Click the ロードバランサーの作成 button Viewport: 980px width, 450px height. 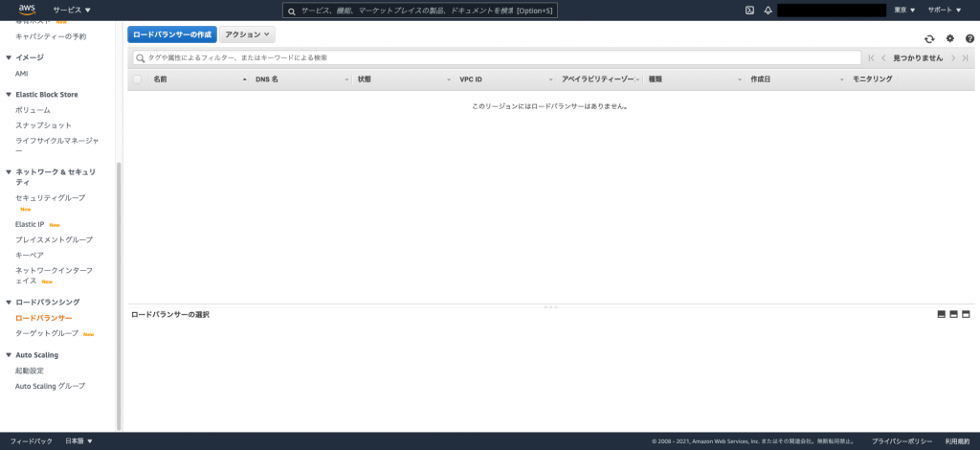point(172,34)
